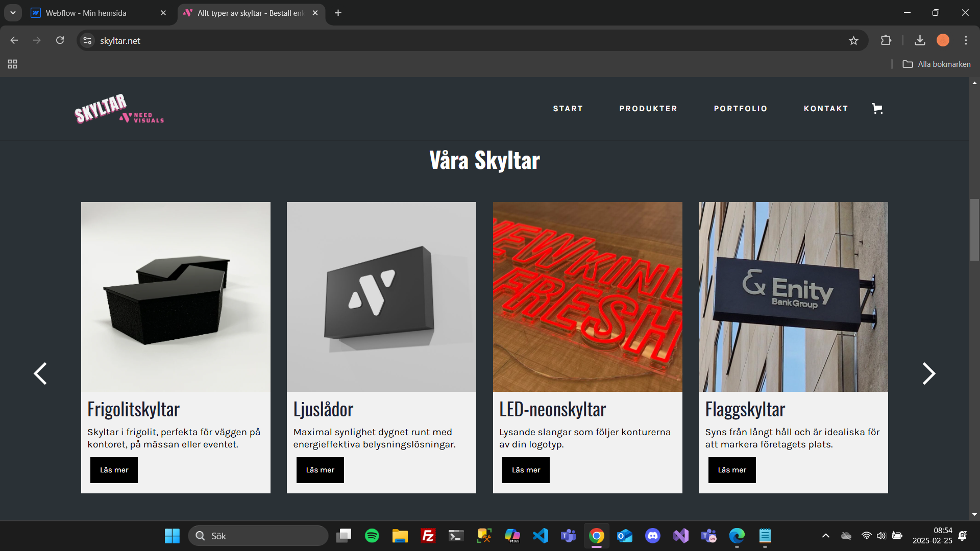This screenshot has width=980, height=551.
Task: Expand the tab search dropdown arrow
Action: [x=13, y=13]
